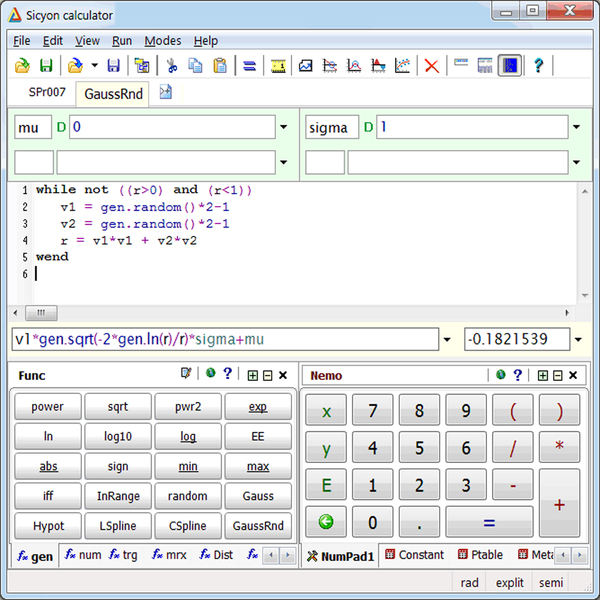600x600 pixels.
Task: Toggle the highlighted panel layout toolbar button
Action: [510, 65]
